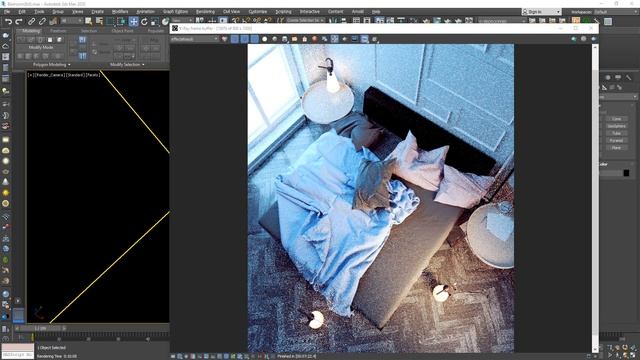This screenshot has height=360, width=640.
Task: Toggle Modify Mode in the ribbon
Action: pos(41,47)
